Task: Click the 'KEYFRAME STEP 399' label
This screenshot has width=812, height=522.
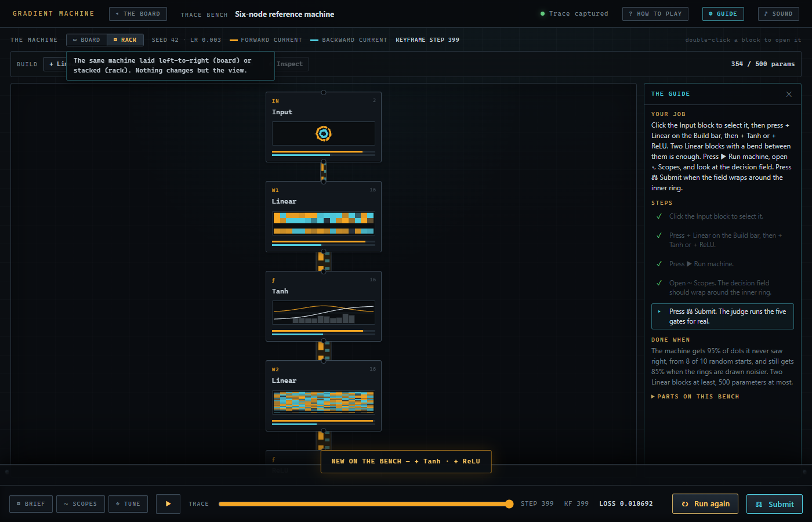Action: pyautogui.click(x=427, y=40)
